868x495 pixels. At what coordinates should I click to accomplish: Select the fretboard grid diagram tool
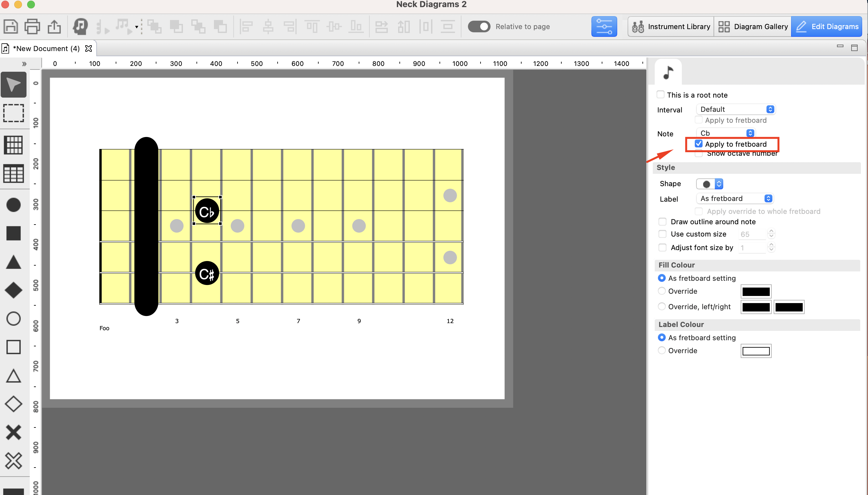point(14,145)
